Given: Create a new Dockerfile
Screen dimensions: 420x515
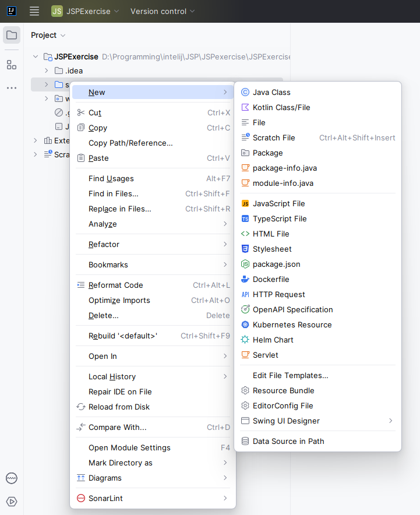Looking at the screenshot, I should (317, 279).
